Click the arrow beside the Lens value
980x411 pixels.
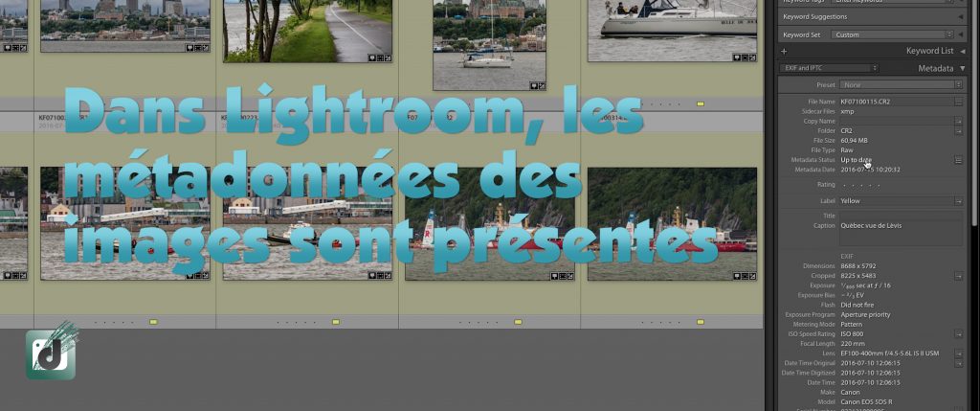(x=958, y=354)
